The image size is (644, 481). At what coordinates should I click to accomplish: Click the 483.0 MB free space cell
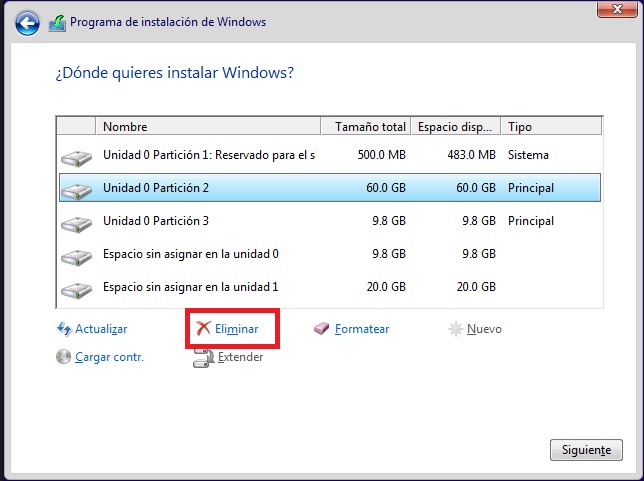click(472, 155)
